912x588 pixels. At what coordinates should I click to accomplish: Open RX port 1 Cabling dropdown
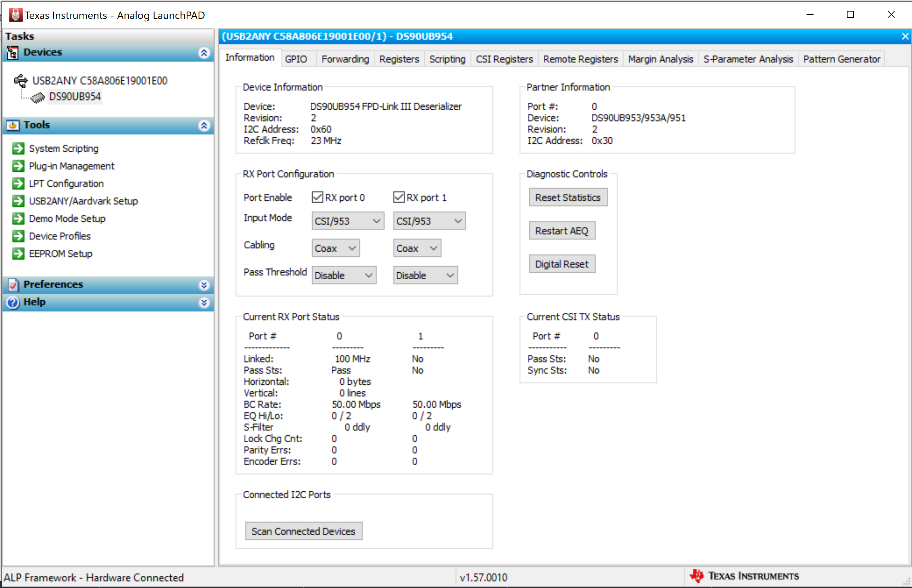pyautogui.click(x=417, y=248)
